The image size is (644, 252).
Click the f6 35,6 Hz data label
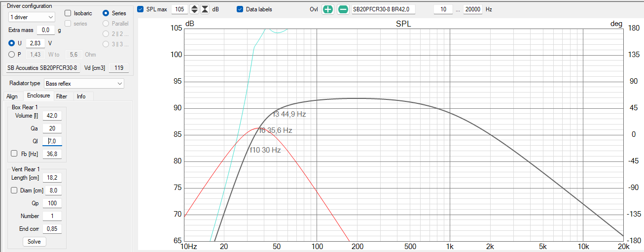coord(276,130)
